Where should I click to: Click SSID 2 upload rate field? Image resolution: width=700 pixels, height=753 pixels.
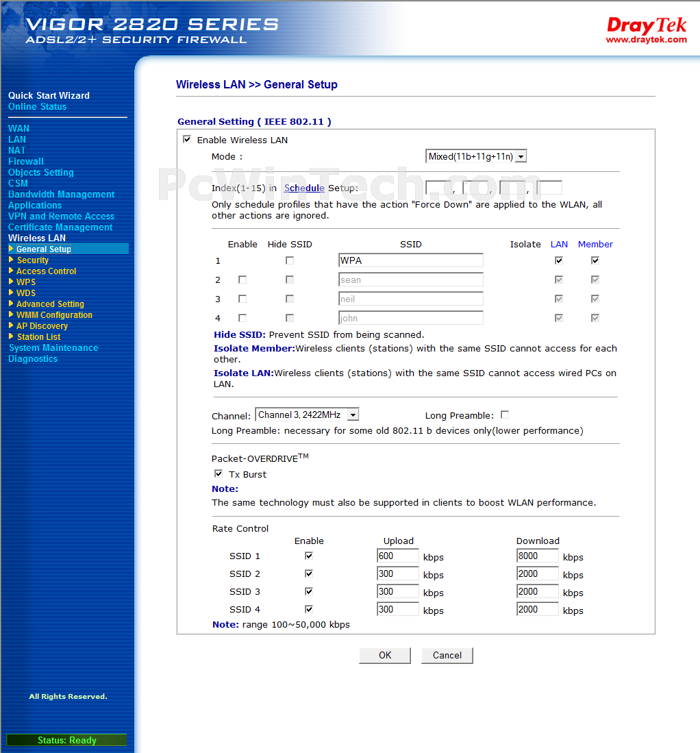pyautogui.click(x=397, y=573)
